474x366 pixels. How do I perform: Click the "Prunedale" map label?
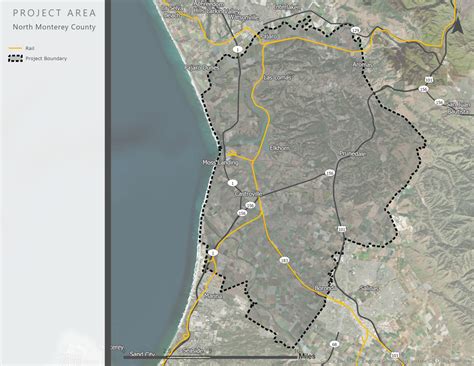[x=353, y=154]
